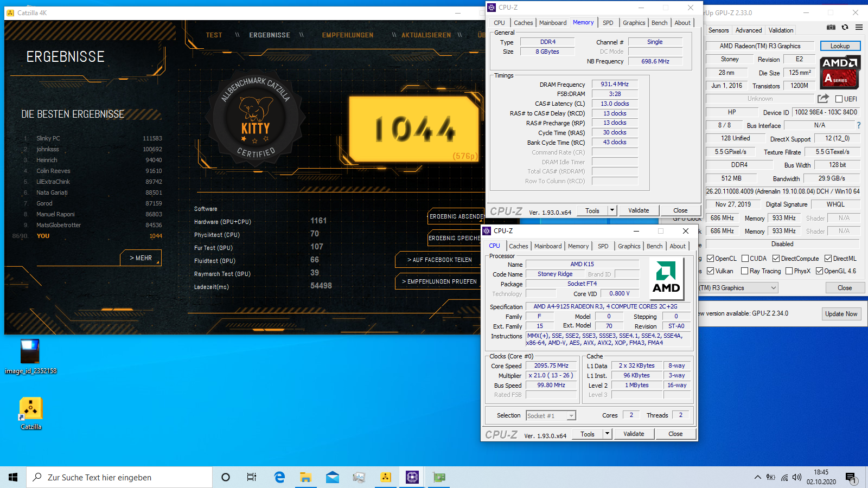The height and width of the screenshot is (488, 868).
Task: Click the AMD A-Series logo in GPU-Z
Action: pyautogui.click(x=840, y=72)
